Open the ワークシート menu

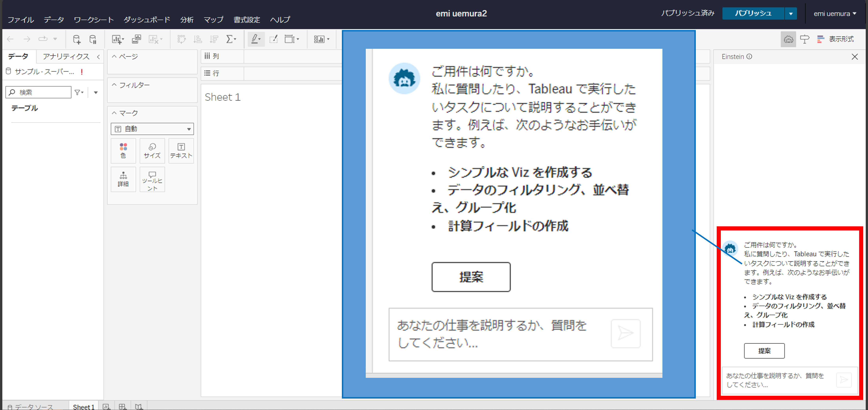94,20
